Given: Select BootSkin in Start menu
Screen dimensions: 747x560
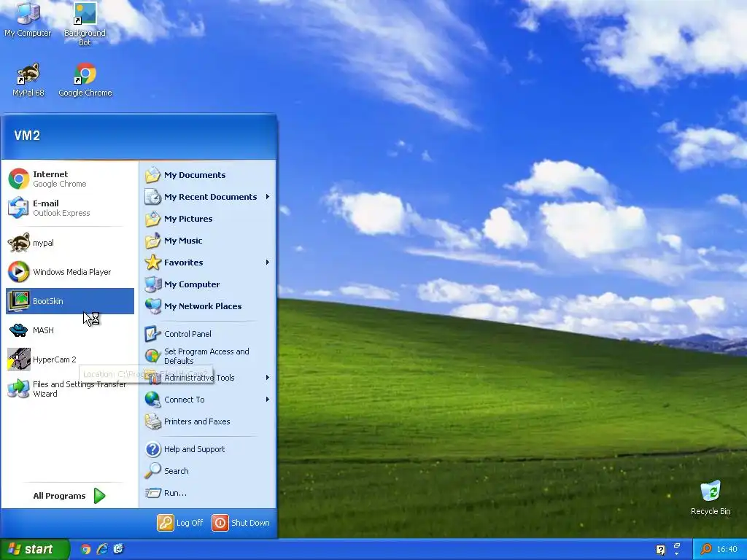Looking at the screenshot, I should click(70, 301).
